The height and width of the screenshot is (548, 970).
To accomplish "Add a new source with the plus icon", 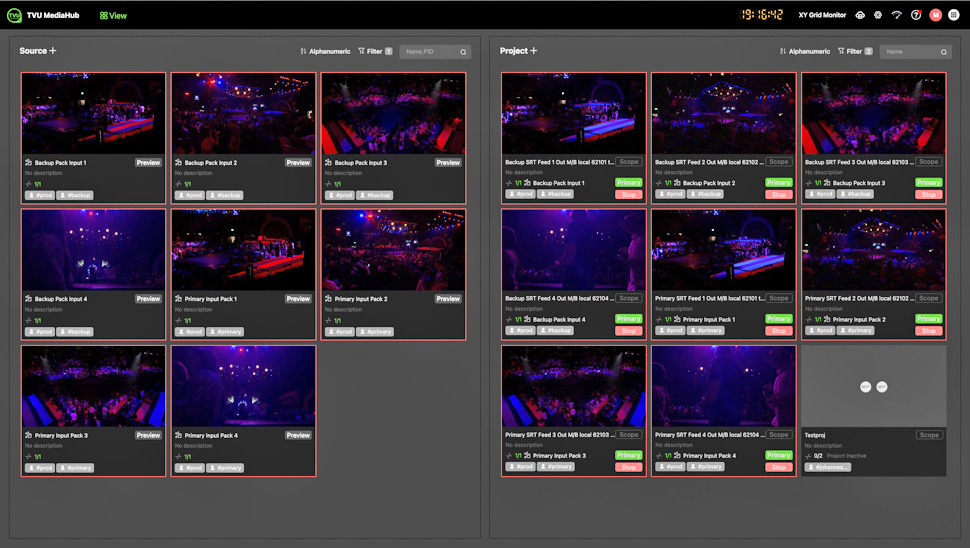I will click(x=53, y=51).
